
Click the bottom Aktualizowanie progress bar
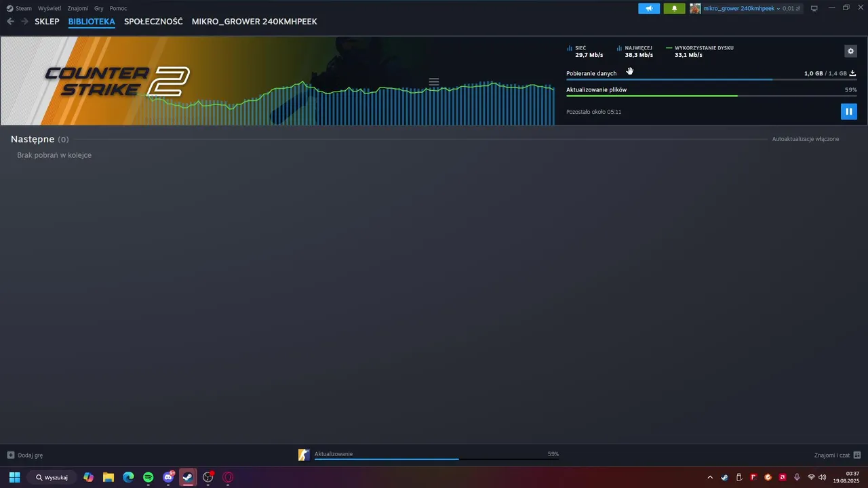(437, 459)
